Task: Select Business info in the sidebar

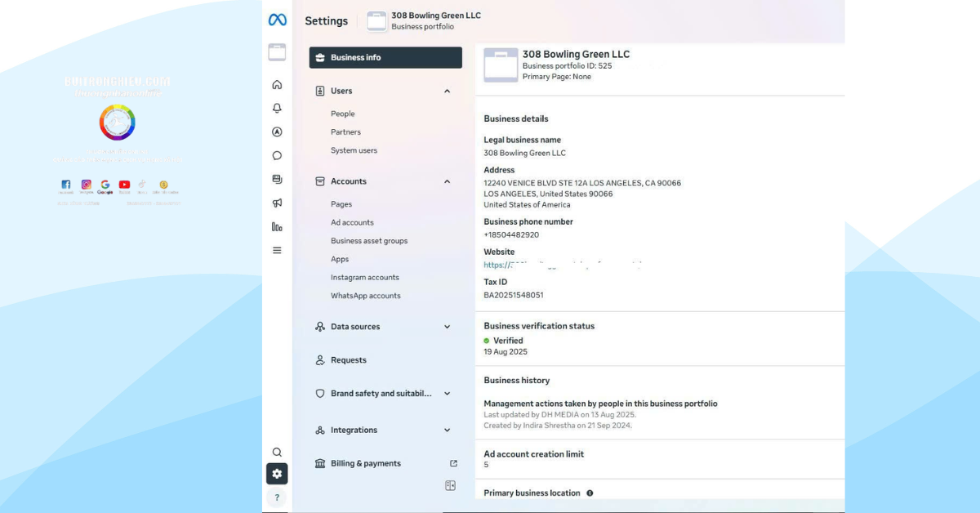Action: 385,57
